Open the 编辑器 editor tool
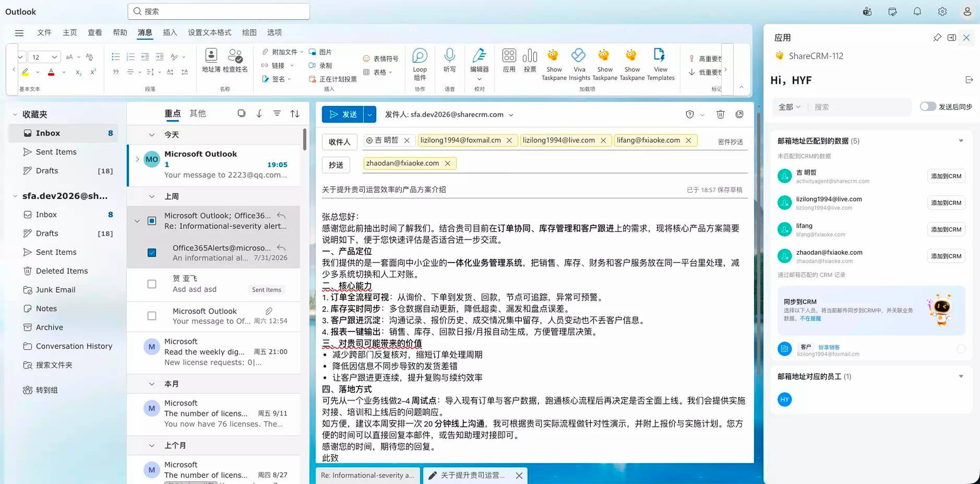Viewport: 980px width, 484px height. [479, 63]
